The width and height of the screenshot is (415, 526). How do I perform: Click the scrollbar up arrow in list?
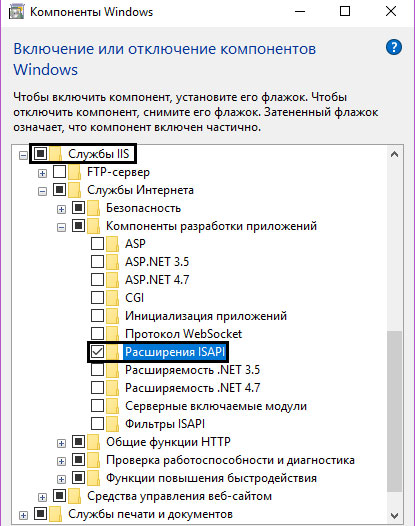395,154
